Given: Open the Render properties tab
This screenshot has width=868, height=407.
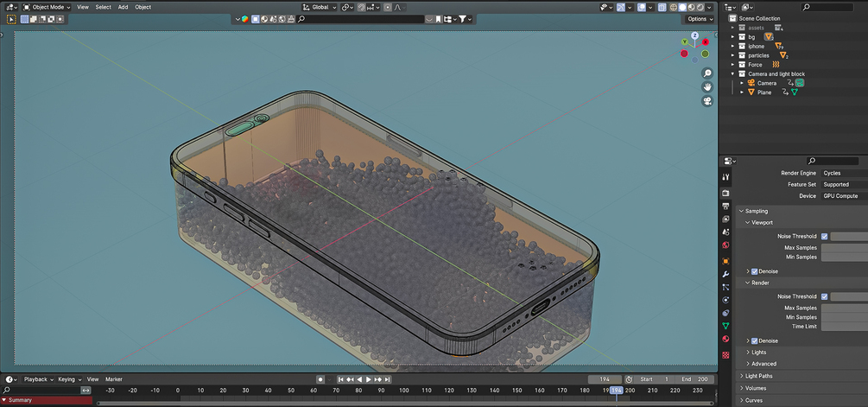Looking at the screenshot, I should pos(725,193).
